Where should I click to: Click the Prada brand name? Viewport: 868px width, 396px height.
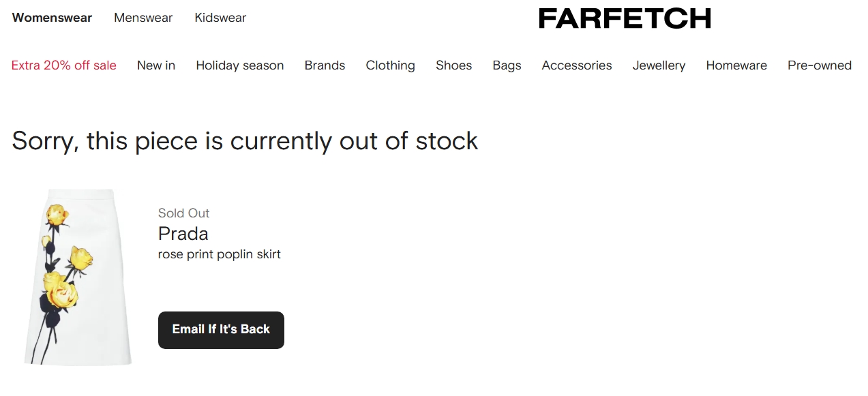(x=183, y=234)
